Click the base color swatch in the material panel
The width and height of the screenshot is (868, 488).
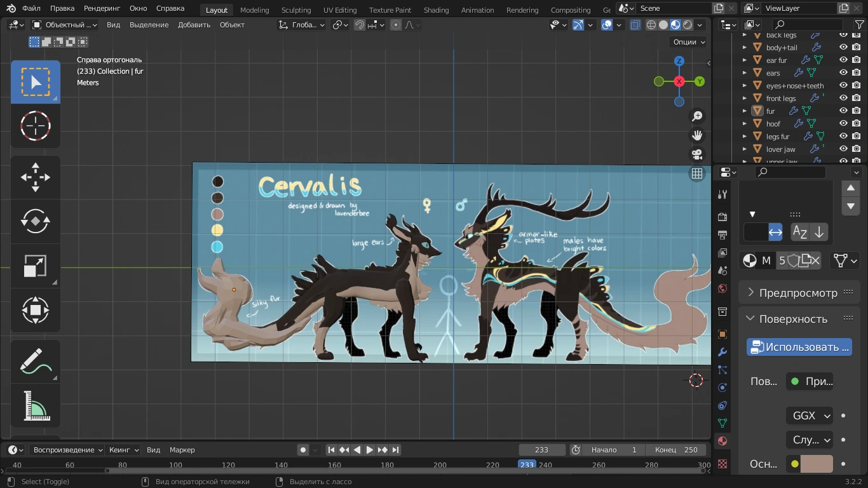pyautogui.click(x=817, y=464)
